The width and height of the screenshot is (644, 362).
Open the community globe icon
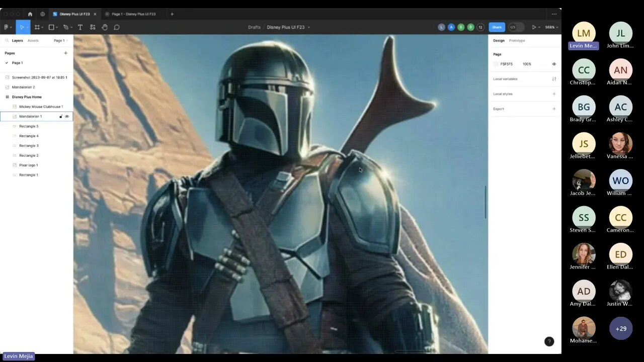pyautogui.click(x=42, y=14)
